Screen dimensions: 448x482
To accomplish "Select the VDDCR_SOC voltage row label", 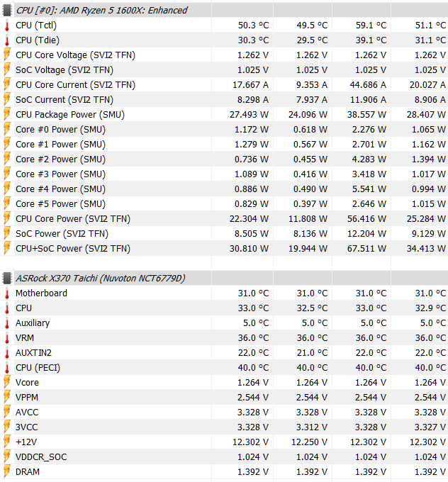I will point(41,456).
